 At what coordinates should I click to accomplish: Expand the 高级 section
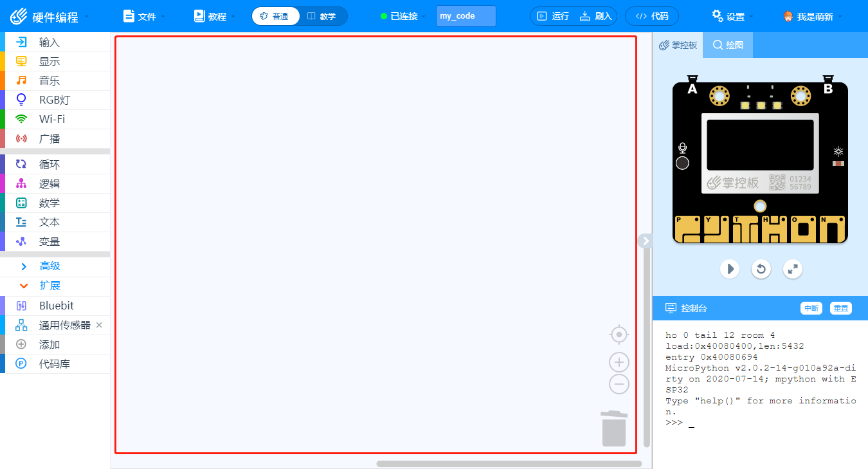coord(55,266)
